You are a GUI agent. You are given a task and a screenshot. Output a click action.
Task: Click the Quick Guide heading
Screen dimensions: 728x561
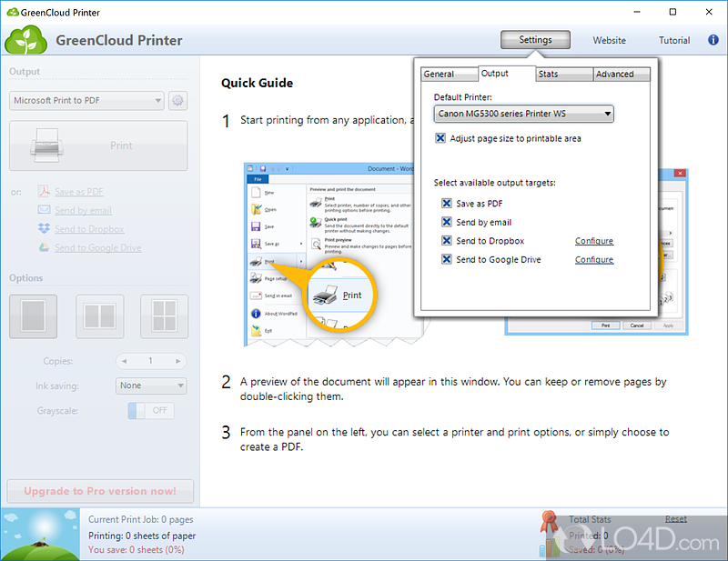pos(257,83)
